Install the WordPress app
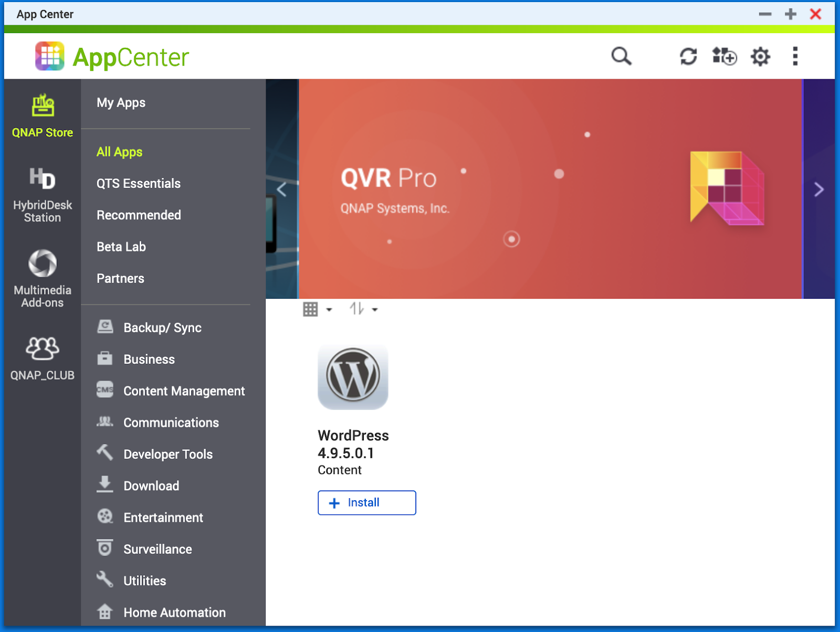The height and width of the screenshot is (632, 840). (366, 503)
